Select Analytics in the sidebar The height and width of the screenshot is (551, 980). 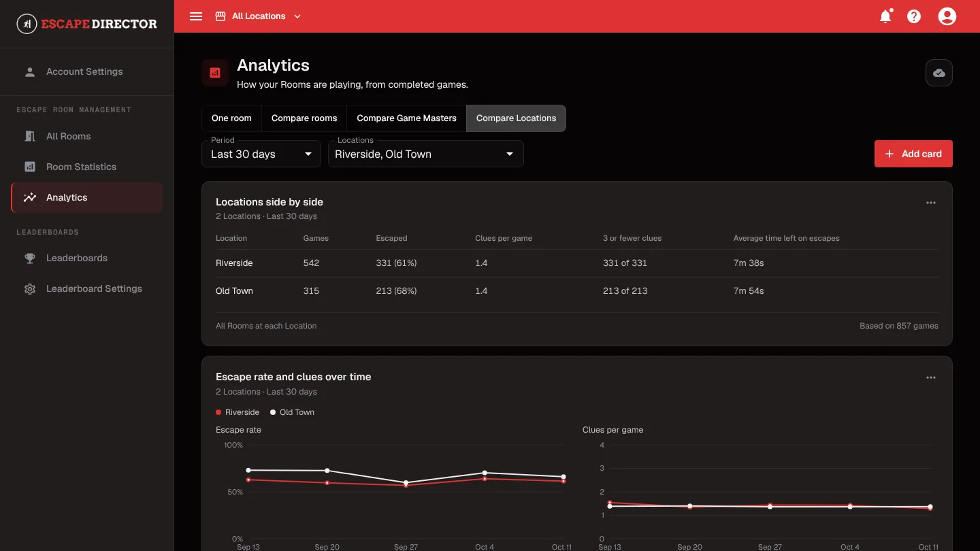[87, 197]
